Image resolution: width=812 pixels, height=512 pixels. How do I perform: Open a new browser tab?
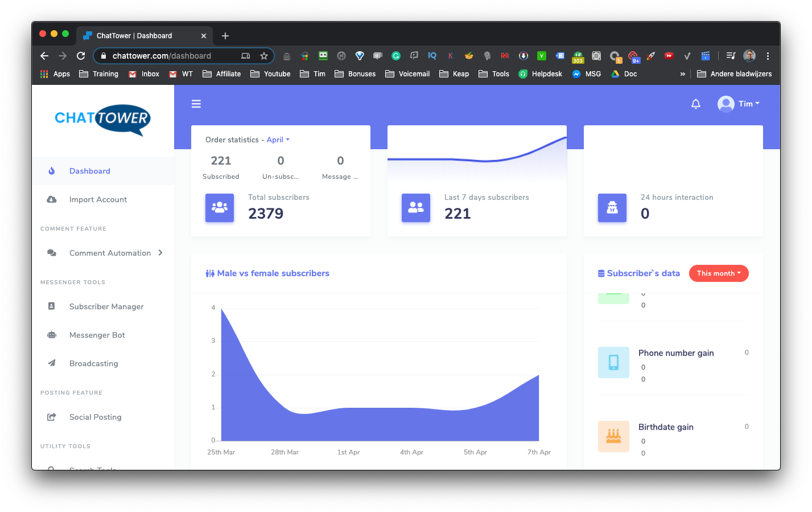coord(225,36)
